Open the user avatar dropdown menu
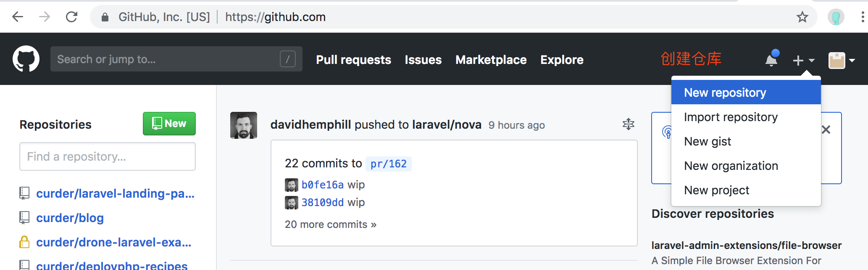The width and height of the screenshot is (868, 270). 842,61
